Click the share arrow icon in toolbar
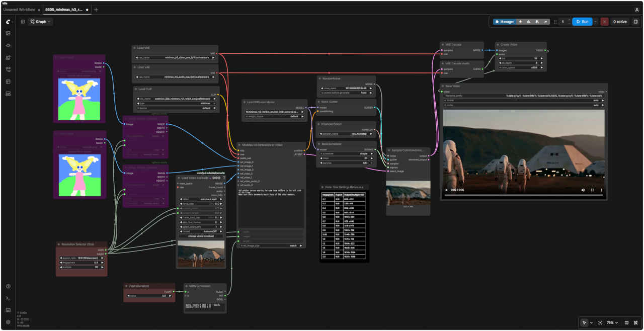The width and height of the screenshot is (644, 331). (545, 22)
